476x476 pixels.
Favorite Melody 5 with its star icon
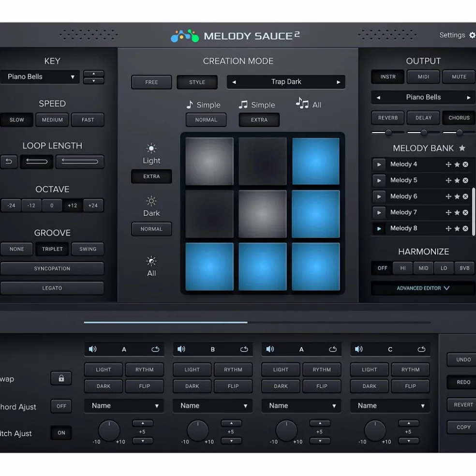click(x=457, y=180)
